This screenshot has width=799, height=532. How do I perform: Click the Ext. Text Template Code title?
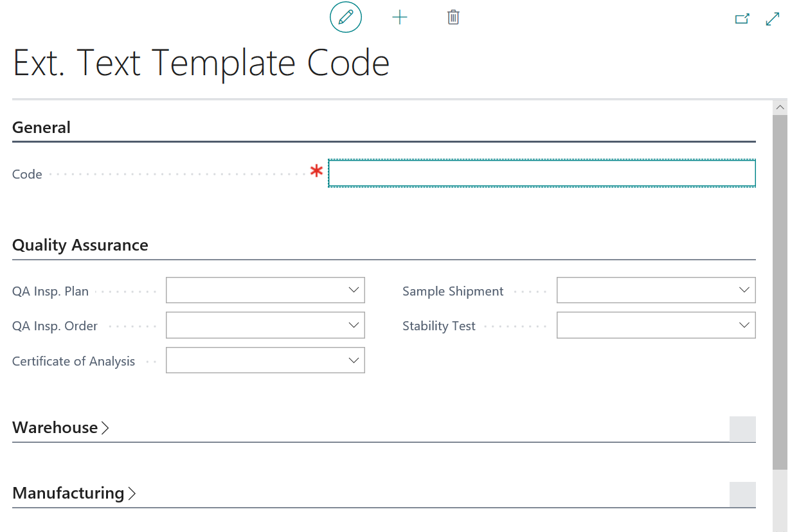(x=201, y=64)
